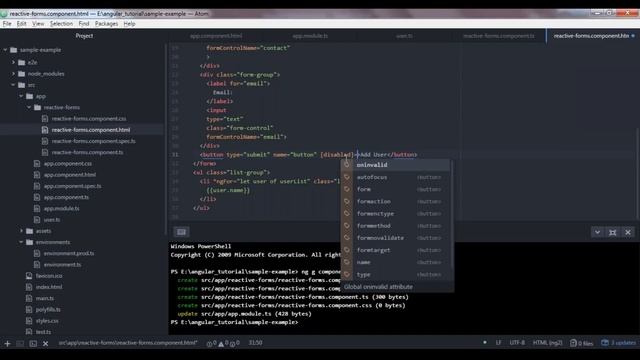Viewport: 640px width, 360px height.
Task: Change HTML (ng2) grammar selector
Action: (x=547, y=343)
